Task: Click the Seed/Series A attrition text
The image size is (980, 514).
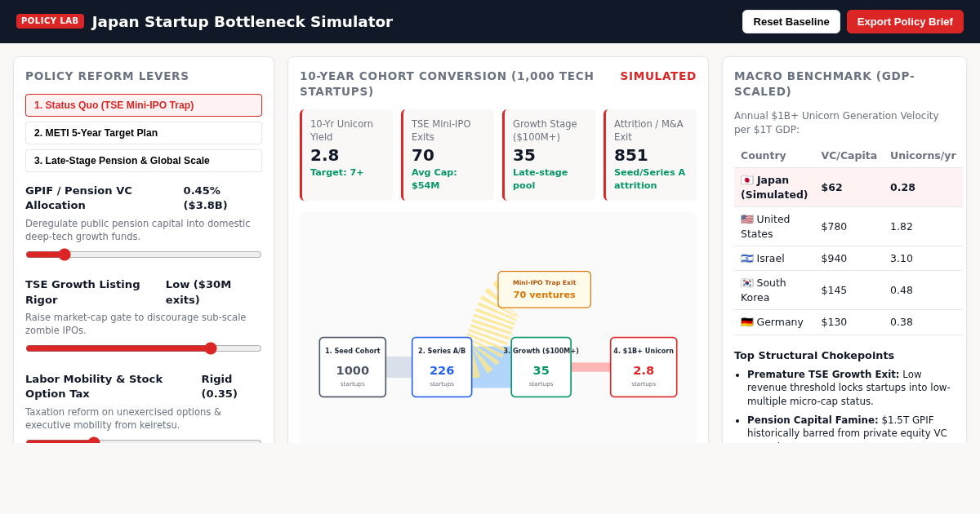Action: 650,179
